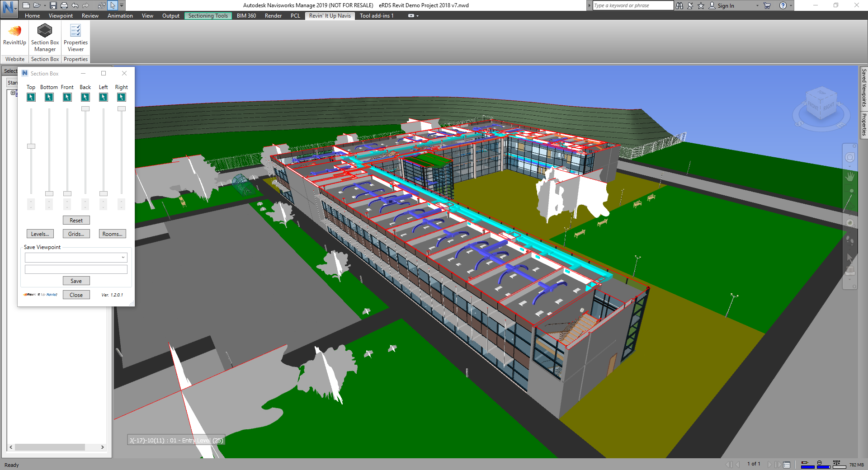868x470 pixels.
Task: Click the Sign In link
Action: click(x=726, y=6)
